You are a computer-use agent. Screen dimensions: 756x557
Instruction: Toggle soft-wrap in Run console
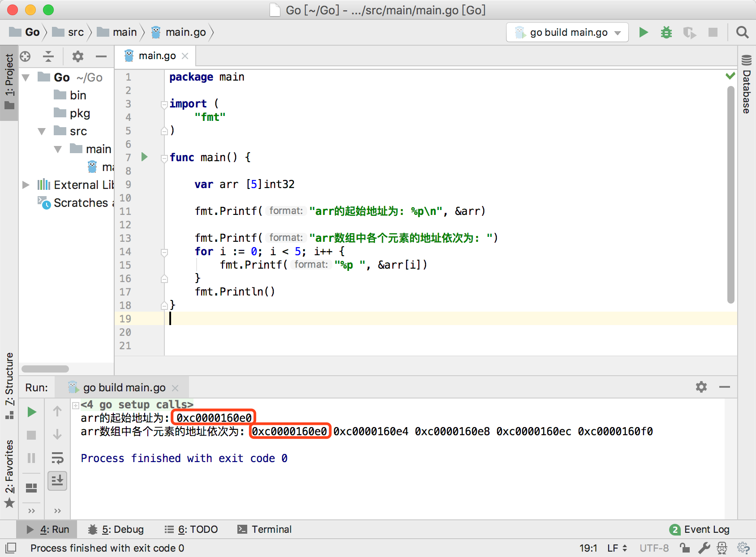point(57,458)
